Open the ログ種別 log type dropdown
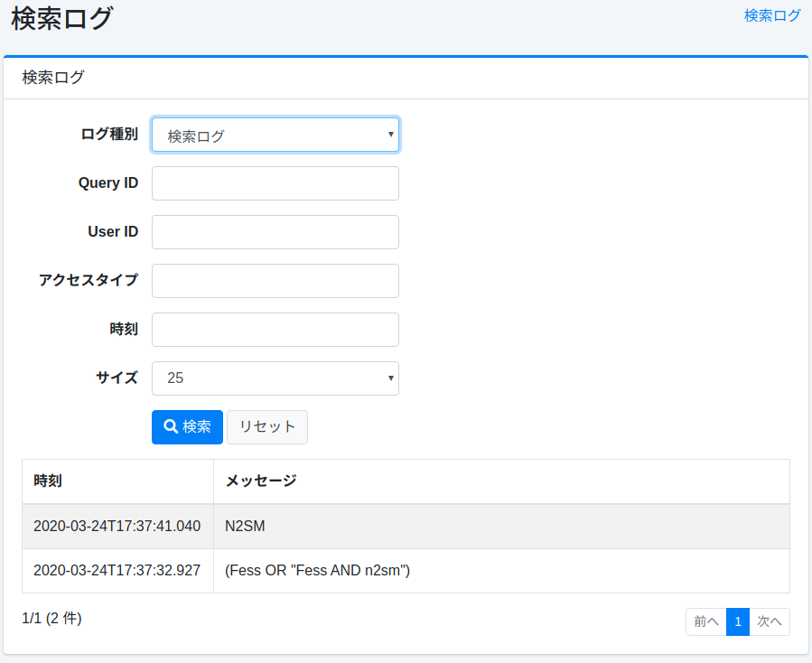This screenshot has width=812, height=663. click(x=275, y=134)
